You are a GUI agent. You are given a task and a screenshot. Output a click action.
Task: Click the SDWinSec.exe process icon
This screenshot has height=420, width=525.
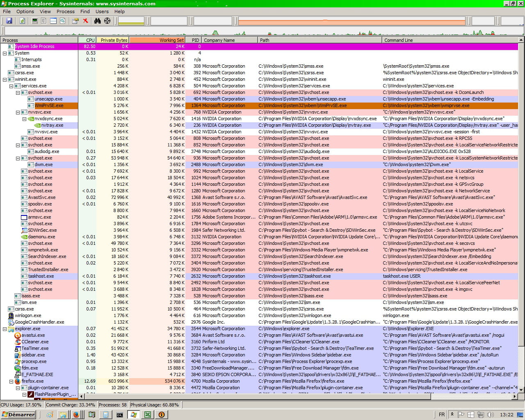pyautogui.click(x=24, y=230)
